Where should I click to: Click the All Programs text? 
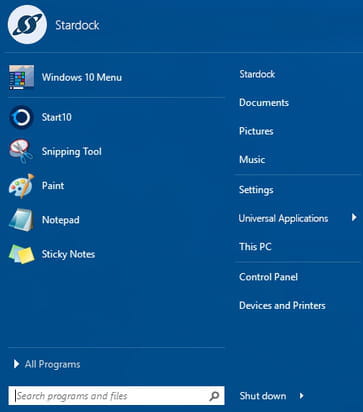pyautogui.click(x=52, y=364)
